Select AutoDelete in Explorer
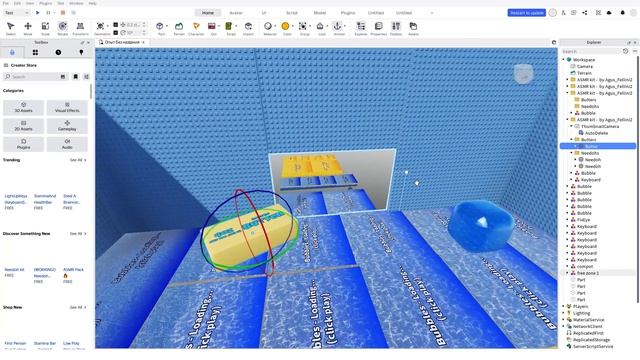Viewport: 640px width, 360px height. (596, 133)
